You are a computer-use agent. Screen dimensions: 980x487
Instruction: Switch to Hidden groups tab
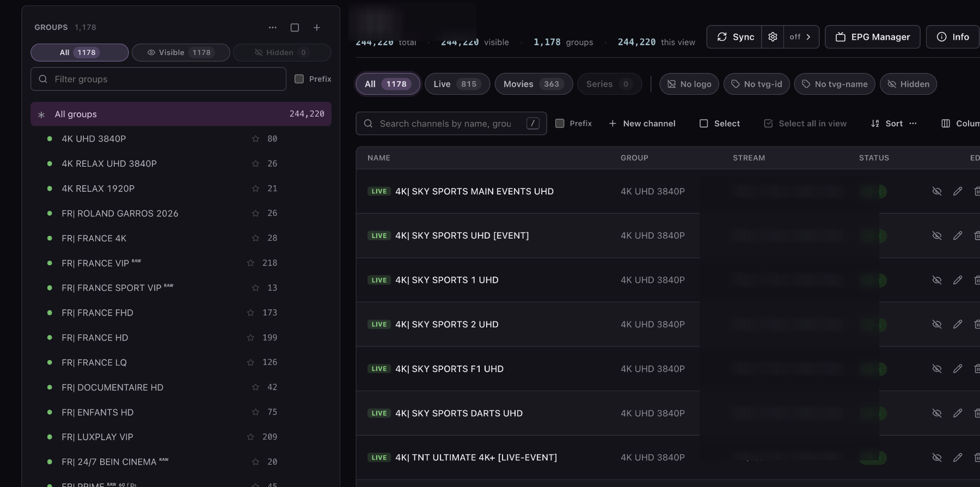click(x=282, y=52)
